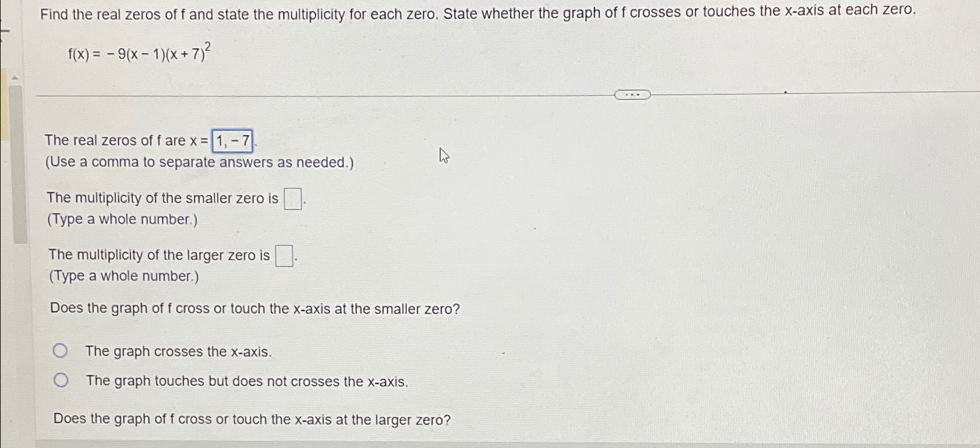Click the dark taskbar at screen bottom

[490, 444]
